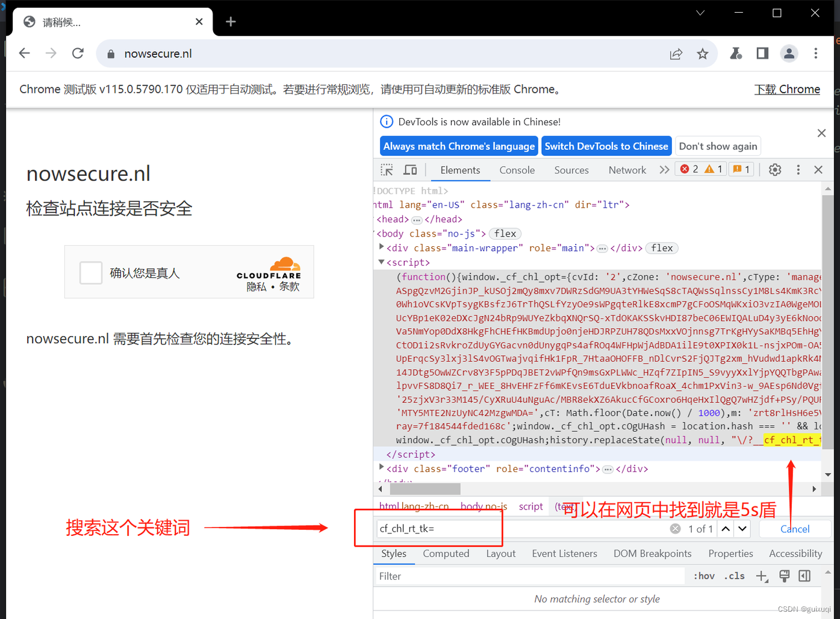Click the flex badge on body element
Screen dimensions: 840x619
click(505, 234)
